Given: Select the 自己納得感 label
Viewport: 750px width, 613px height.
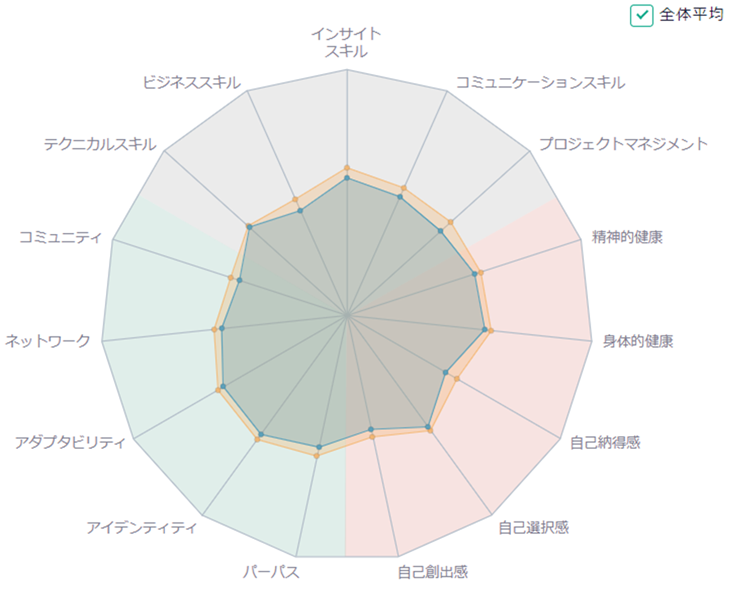Looking at the screenshot, I should (605, 442).
